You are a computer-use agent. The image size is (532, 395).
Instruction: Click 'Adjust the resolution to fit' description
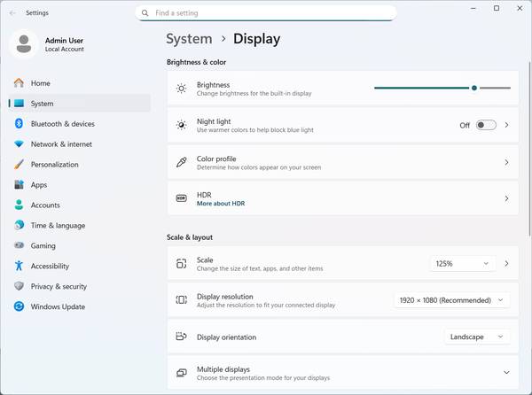[x=266, y=306]
